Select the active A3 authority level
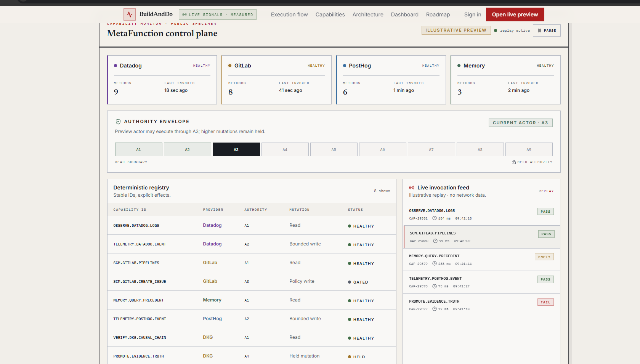The width and height of the screenshot is (640, 364). point(236,149)
